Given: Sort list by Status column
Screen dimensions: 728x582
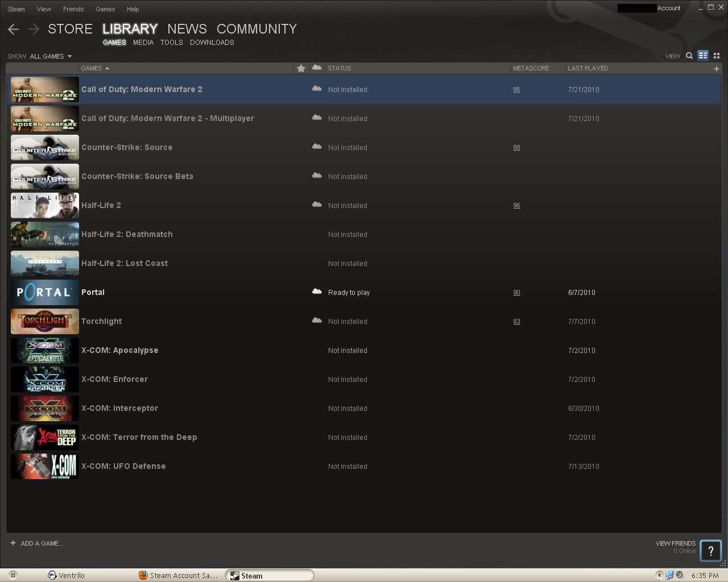Looking at the screenshot, I should pyautogui.click(x=339, y=68).
